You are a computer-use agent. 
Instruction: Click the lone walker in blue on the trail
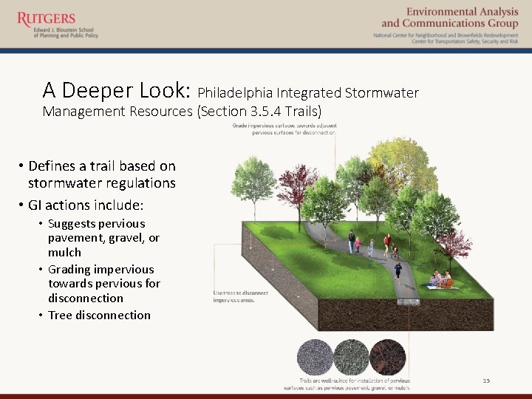(x=398, y=270)
